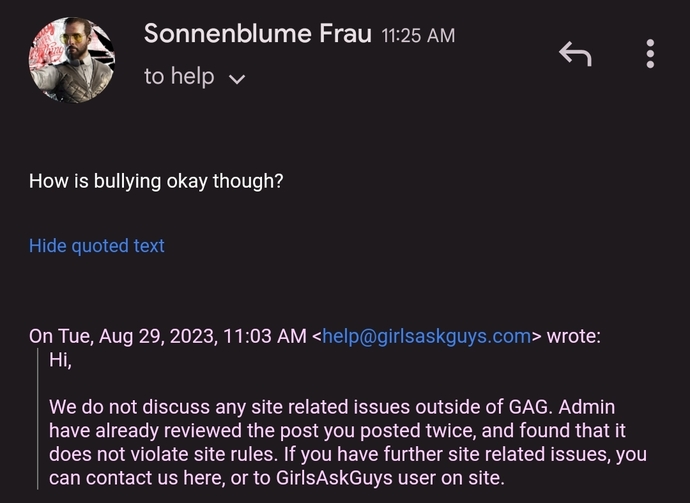Select the phrase "does not violate site rules"

163,454
